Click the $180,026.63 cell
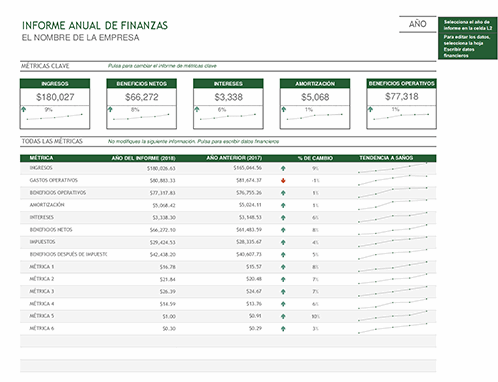The image size is (498, 382). pyautogui.click(x=161, y=168)
